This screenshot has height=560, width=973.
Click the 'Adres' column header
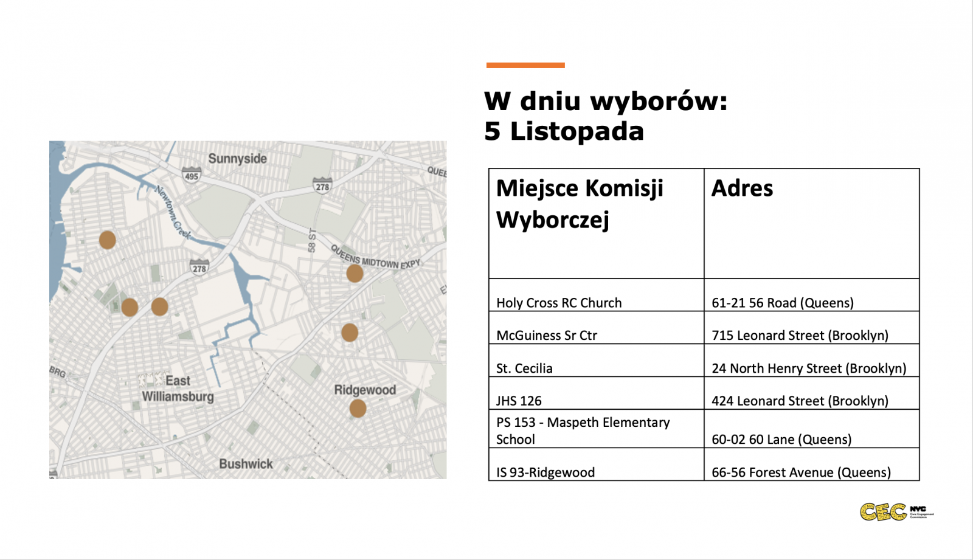pyautogui.click(x=743, y=188)
